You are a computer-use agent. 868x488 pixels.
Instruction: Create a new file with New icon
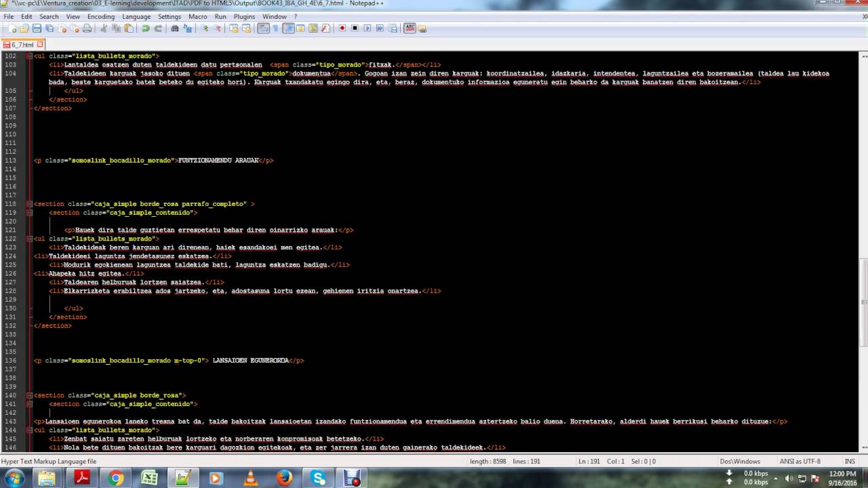(x=12, y=28)
